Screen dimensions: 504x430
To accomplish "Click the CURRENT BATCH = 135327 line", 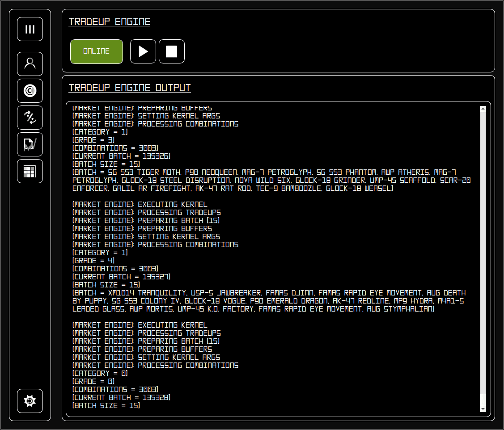I will click(x=121, y=277).
